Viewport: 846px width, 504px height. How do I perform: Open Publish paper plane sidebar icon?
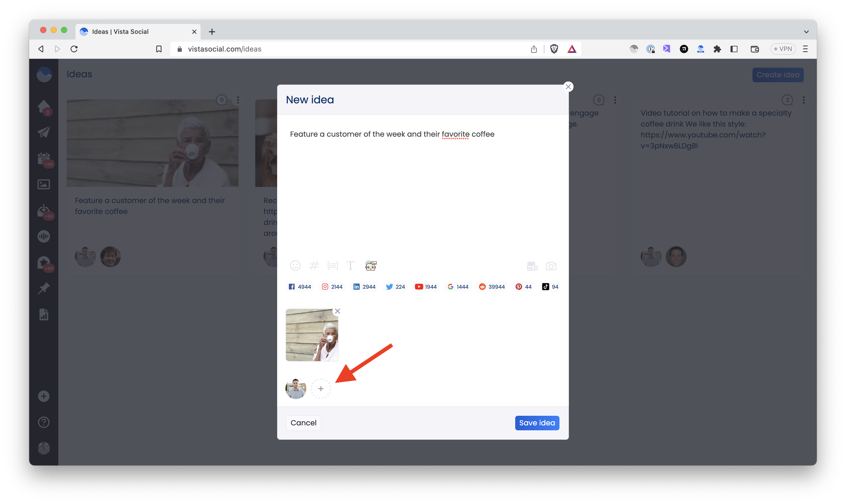tap(44, 133)
